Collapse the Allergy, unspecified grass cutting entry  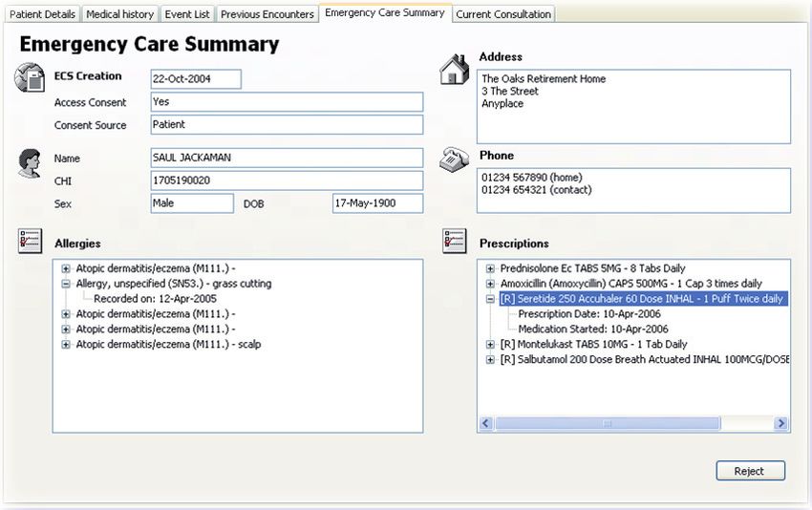click(x=66, y=284)
